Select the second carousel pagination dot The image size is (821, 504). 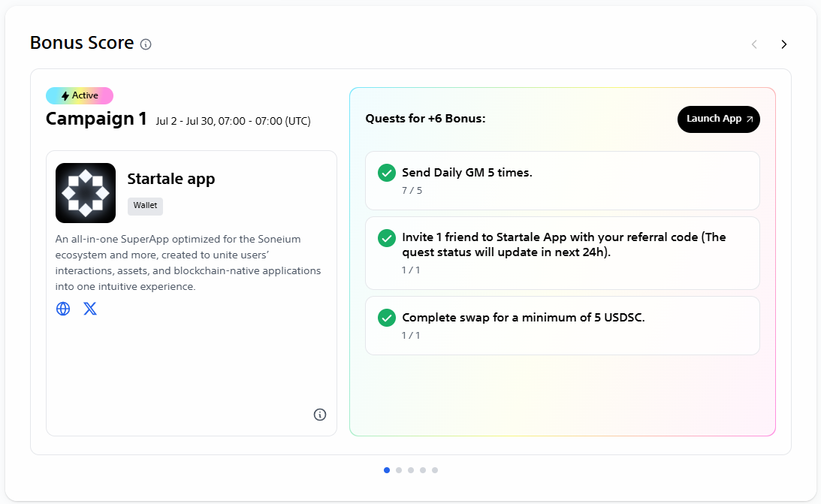coord(398,470)
